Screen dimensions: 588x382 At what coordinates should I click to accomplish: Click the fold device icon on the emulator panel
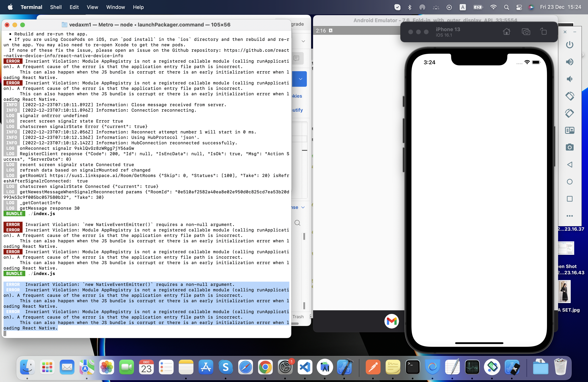(570, 130)
